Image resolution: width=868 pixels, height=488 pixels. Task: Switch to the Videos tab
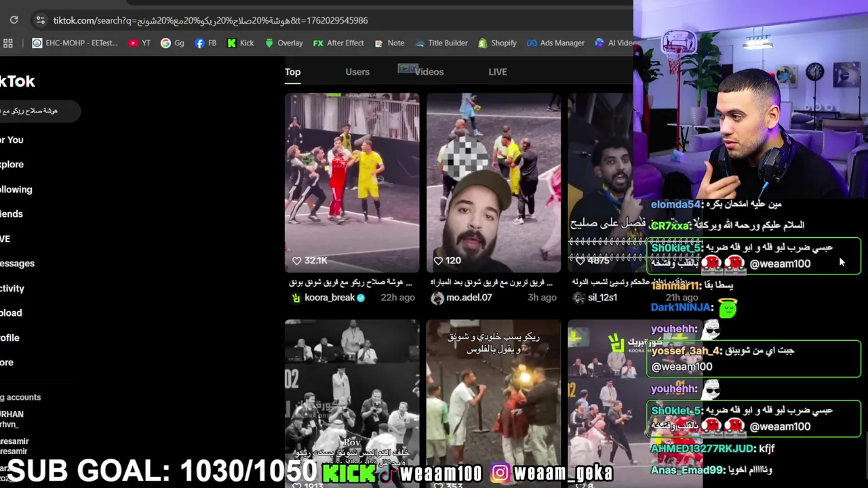click(x=429, y=72)
